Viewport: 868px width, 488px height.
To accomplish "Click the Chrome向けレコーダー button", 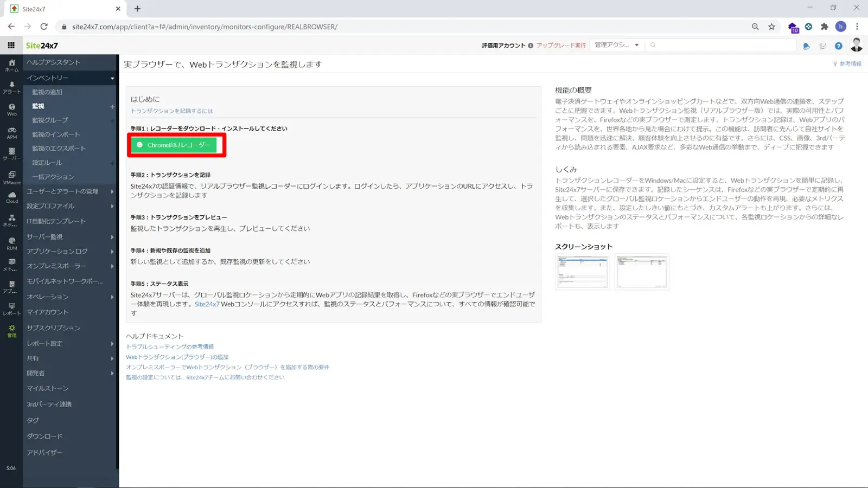I will coord(174,145).
